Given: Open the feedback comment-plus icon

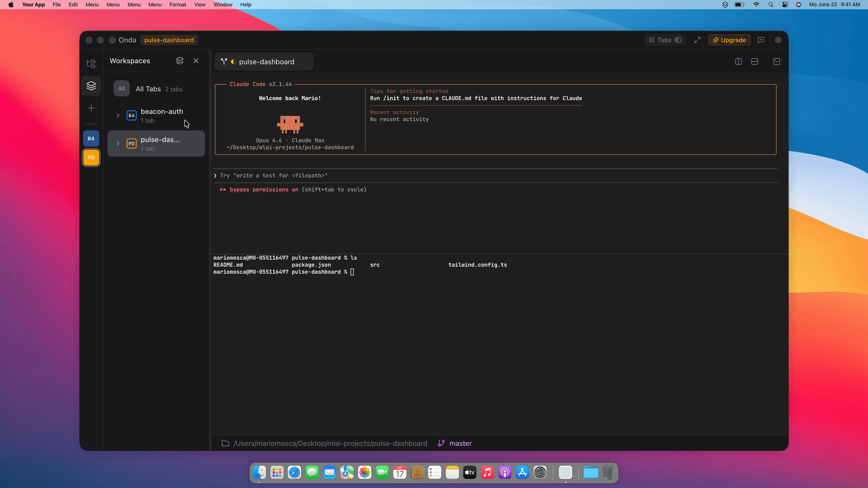Looking at the screenshot, I should (x=761, y=40).
